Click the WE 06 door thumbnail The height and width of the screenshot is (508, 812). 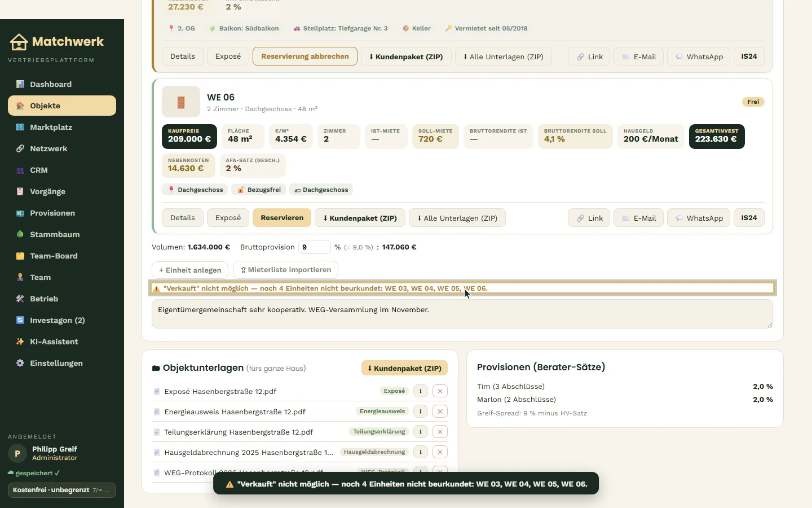[x=181, y=102]
